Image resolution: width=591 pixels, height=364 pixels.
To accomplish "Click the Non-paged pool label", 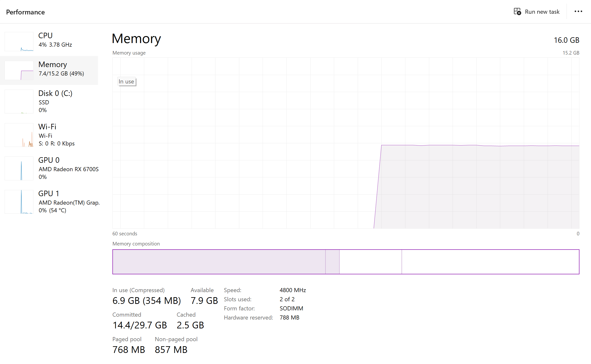I will 176,339.
